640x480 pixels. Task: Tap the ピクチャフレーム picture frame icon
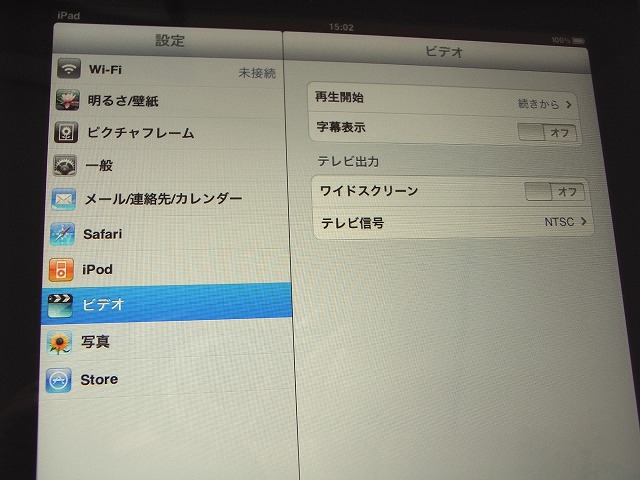[x=67, y=133]
